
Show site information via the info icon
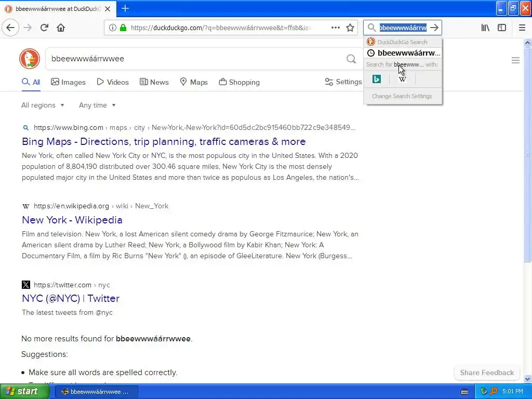(112, 28)
